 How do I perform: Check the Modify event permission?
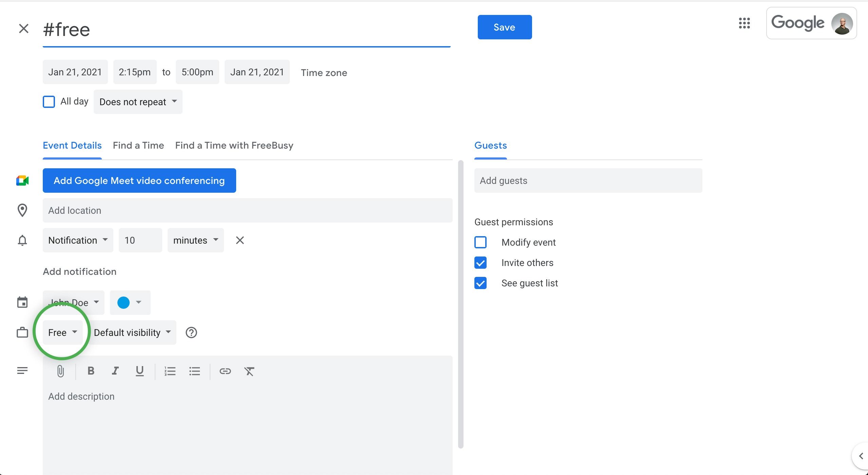click(x=480, y=242)
